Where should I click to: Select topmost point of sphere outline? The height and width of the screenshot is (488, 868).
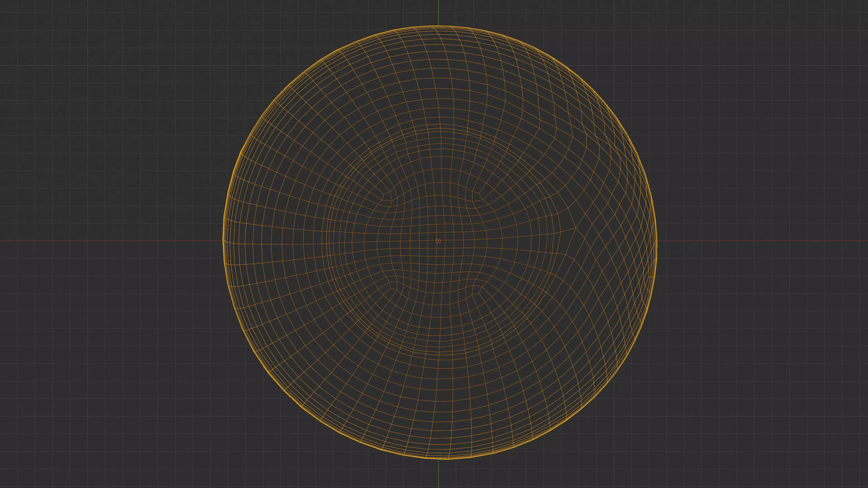pos(438,26)
